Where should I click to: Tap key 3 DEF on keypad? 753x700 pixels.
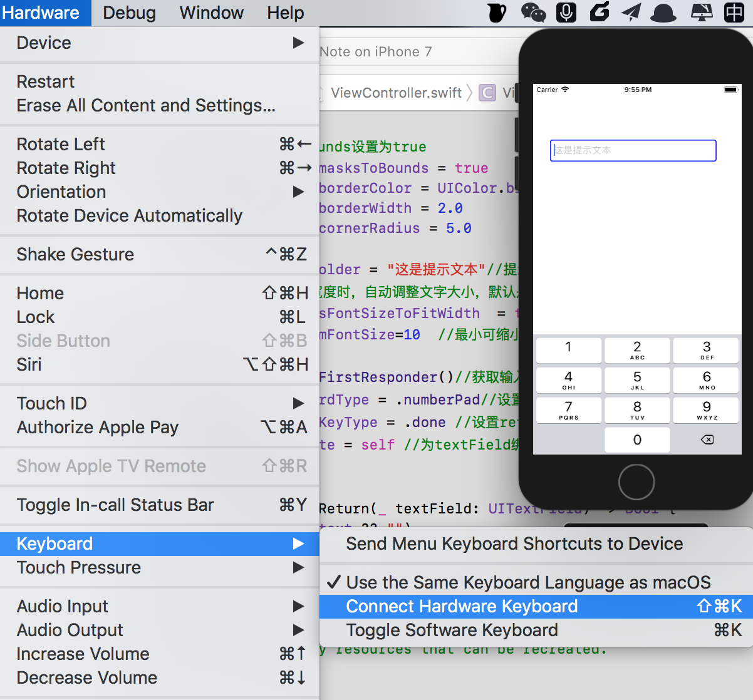pyautogui.click(x=706, y=350)
